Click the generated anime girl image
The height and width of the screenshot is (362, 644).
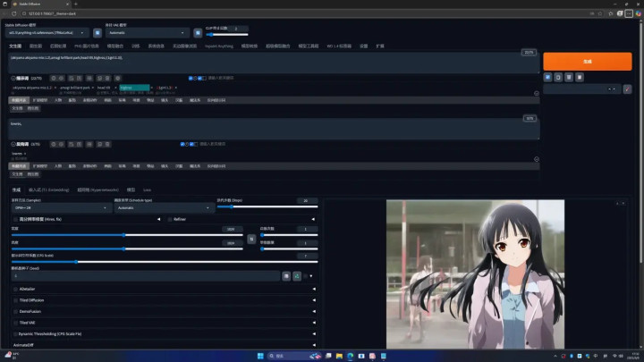point(475,274)
